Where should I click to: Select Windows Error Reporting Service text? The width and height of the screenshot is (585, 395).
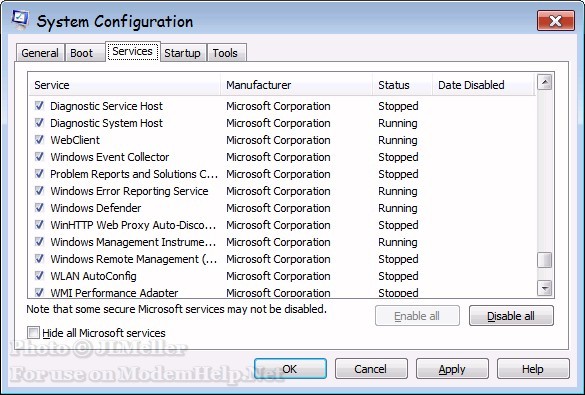[129, 191]
